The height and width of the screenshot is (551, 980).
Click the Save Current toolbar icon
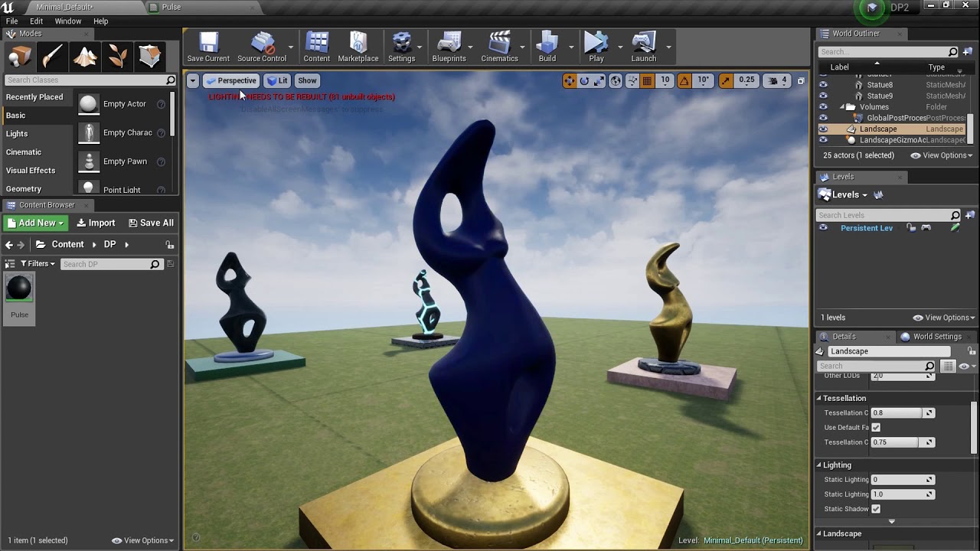208,47
